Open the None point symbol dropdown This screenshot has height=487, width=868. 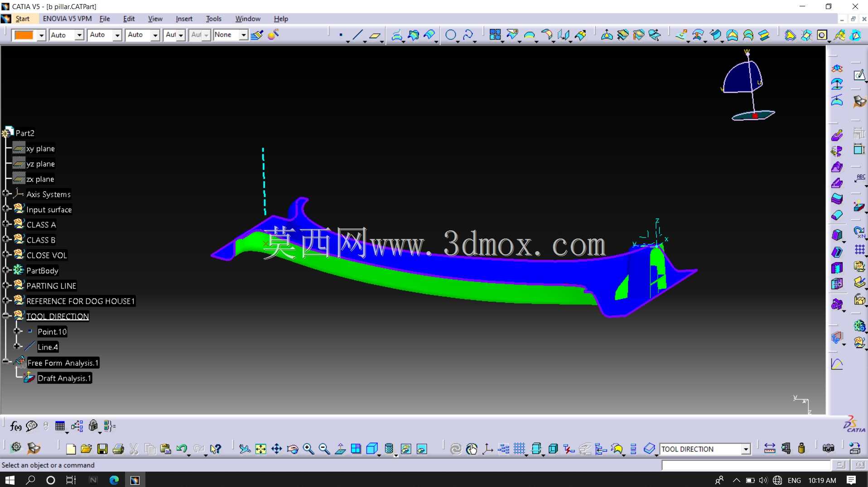point(243,35)
